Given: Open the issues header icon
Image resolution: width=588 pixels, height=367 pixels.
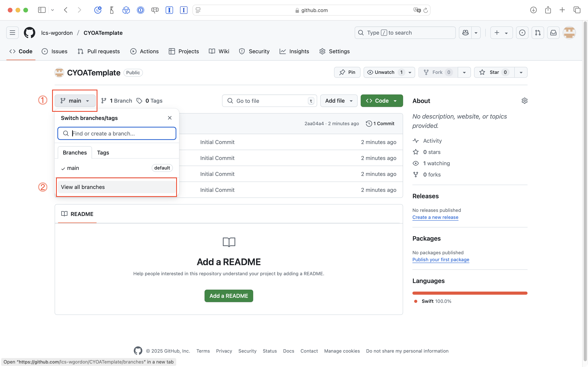Looking at the screenshot, I should tap(522, 32).
